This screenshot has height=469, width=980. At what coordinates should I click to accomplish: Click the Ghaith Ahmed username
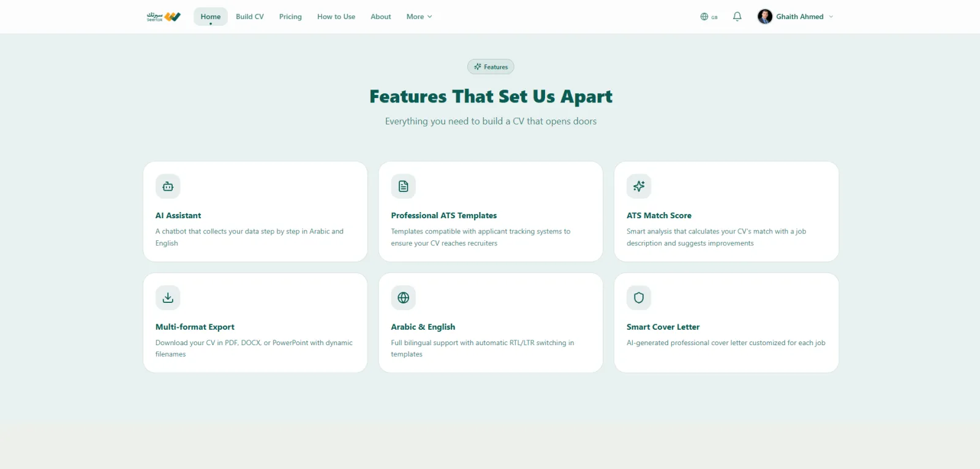[800, 17]
